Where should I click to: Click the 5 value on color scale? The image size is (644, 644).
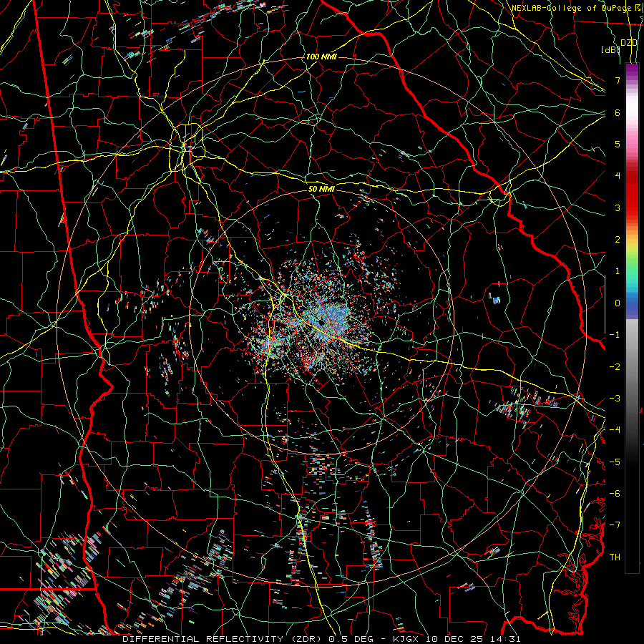point(618,144)
